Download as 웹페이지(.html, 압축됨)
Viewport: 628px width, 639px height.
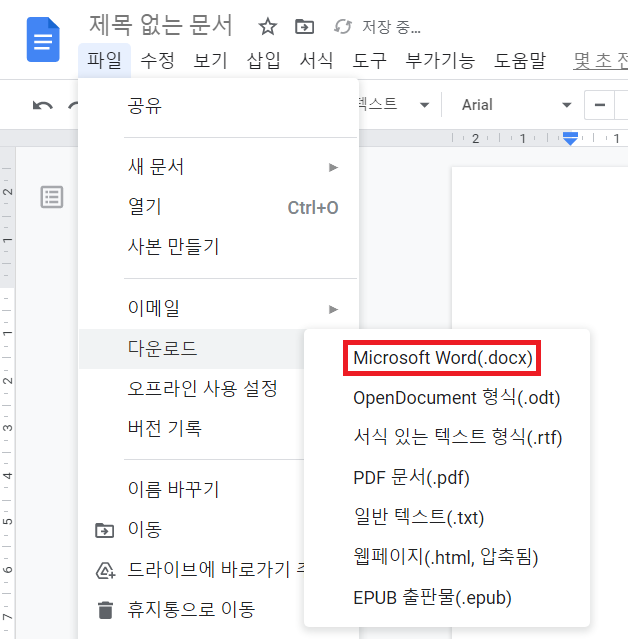click(x=447, y=557)
